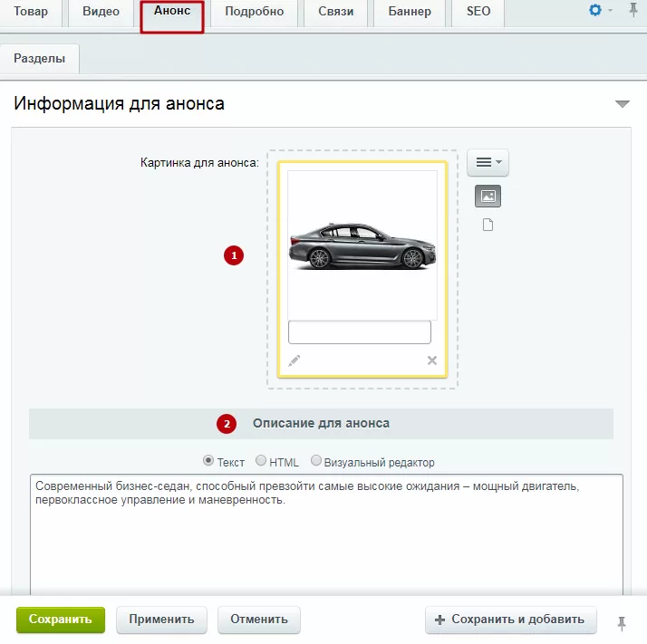Click the pin icon in the bottom bar
The image size is (647, 644).
[622, 623]
